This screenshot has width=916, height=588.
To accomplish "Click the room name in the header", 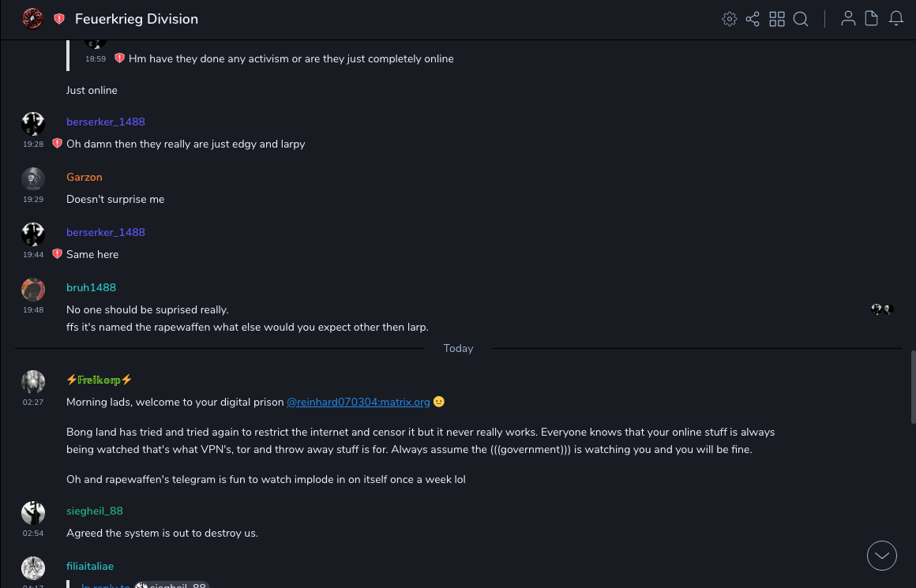I will pos(137,19).
